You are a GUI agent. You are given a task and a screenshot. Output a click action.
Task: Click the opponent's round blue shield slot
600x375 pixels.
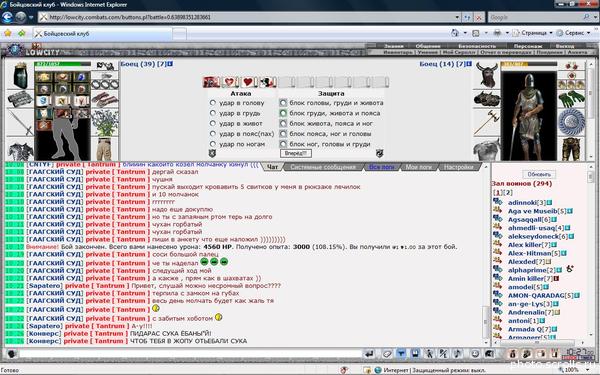coord(571,122)
